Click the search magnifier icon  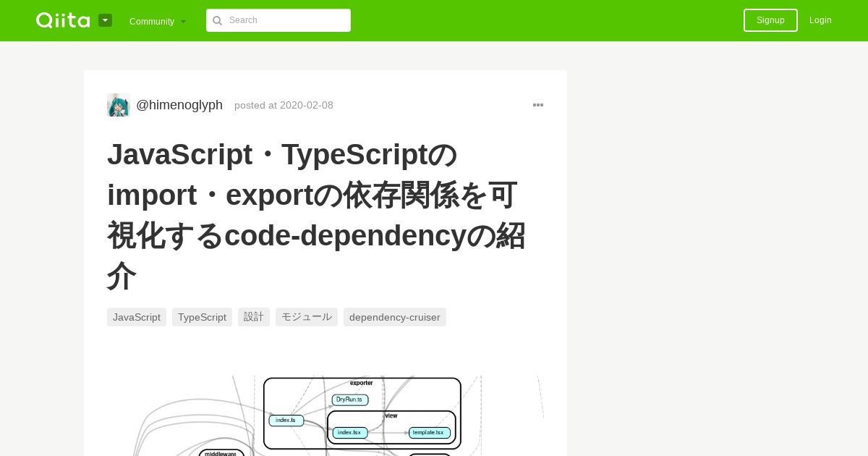coord(217,20)
